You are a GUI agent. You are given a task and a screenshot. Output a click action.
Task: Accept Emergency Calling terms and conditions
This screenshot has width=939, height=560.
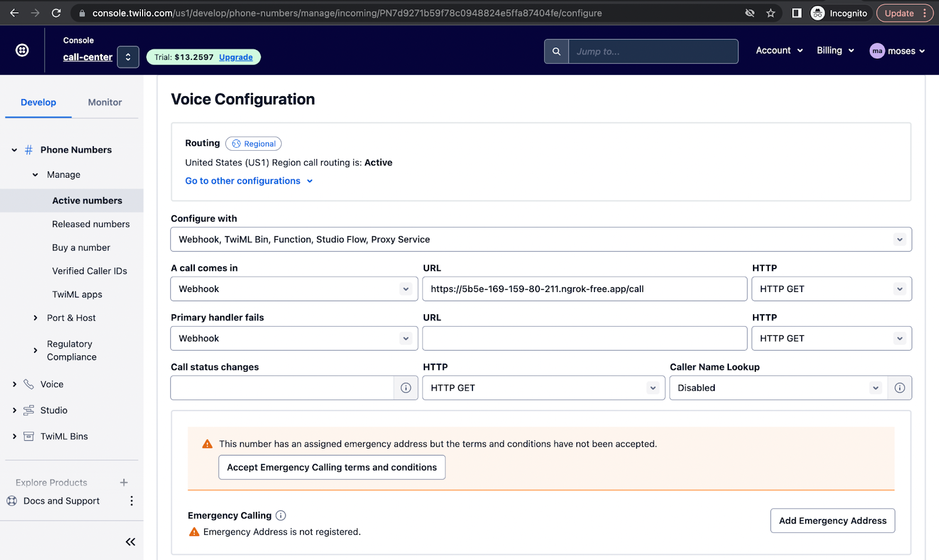coord(332,467)
